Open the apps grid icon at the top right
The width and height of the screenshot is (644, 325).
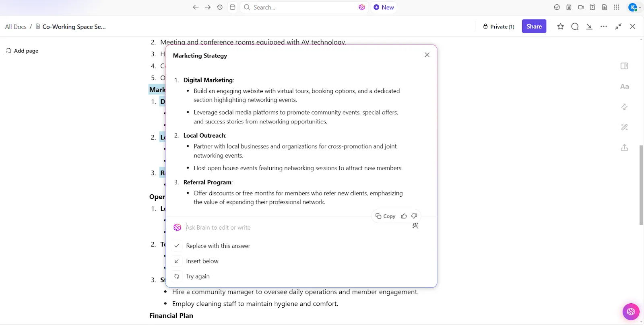[x=617, y=7]
